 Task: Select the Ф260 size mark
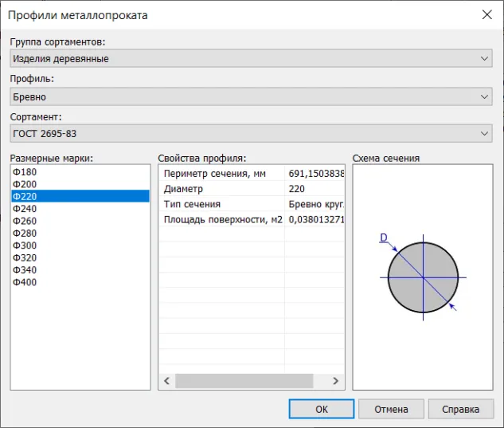pyautogui.click(x=25, y=221)
